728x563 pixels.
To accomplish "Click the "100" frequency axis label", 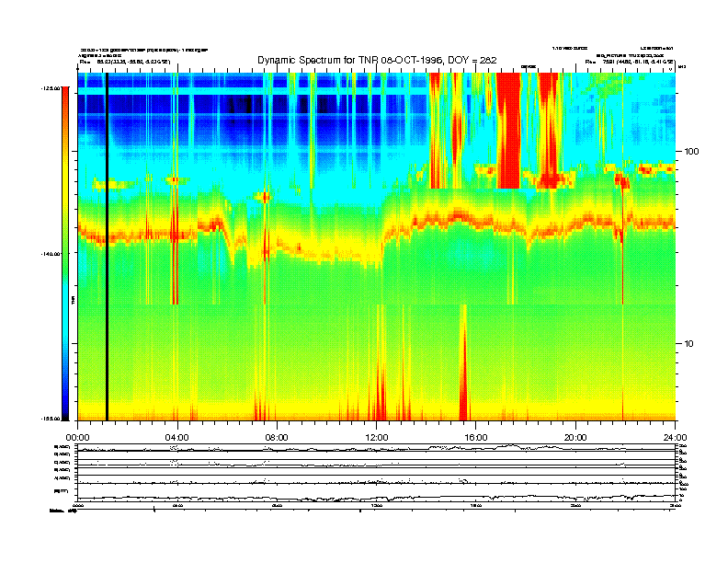I will pyautogui.click(x=691, y=152).
